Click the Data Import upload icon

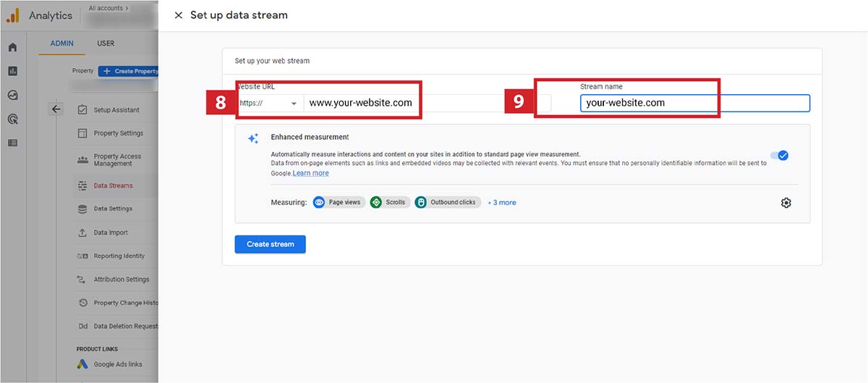point(82,232)
